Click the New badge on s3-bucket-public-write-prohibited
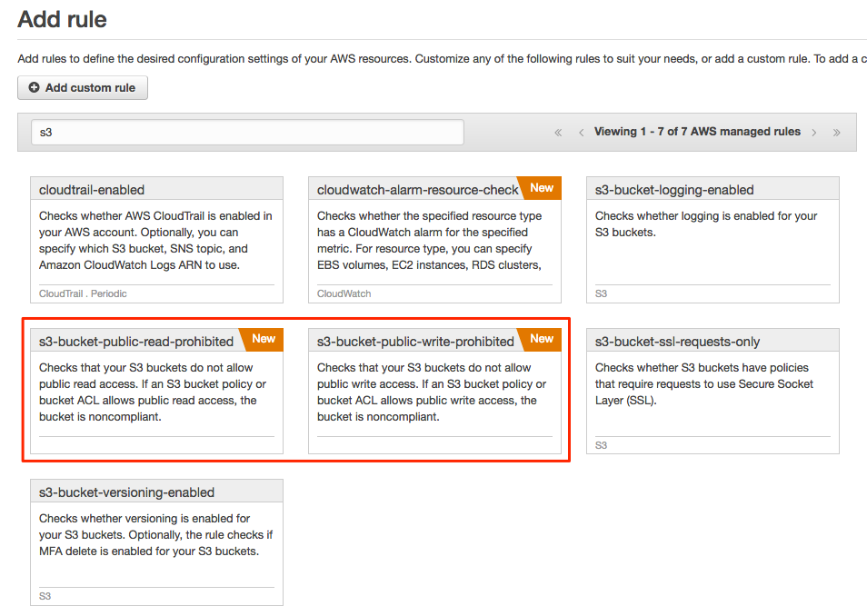This screenshot has width=867, height=616. [x=541, y=339]
